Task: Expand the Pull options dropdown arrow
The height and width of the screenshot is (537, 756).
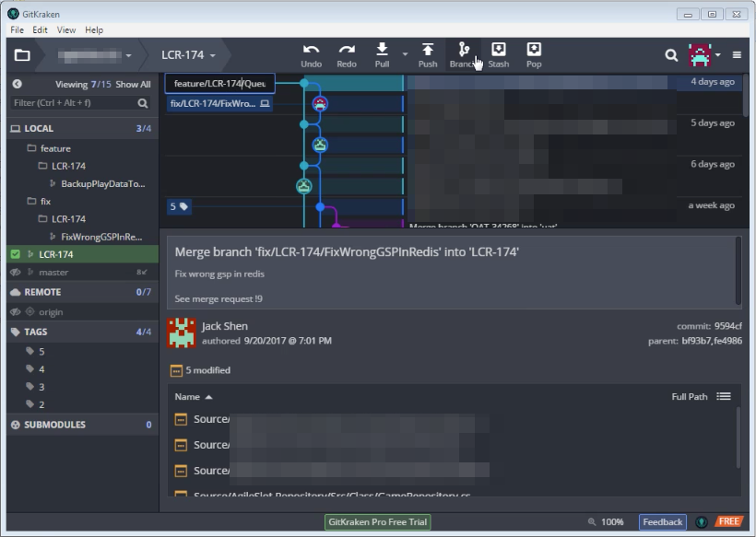Action: (405, 54)
